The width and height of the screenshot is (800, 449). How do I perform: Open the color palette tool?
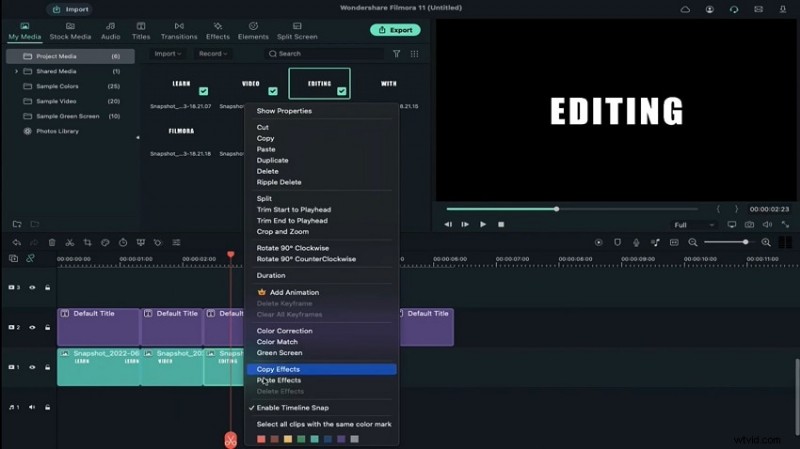(105, 243)
